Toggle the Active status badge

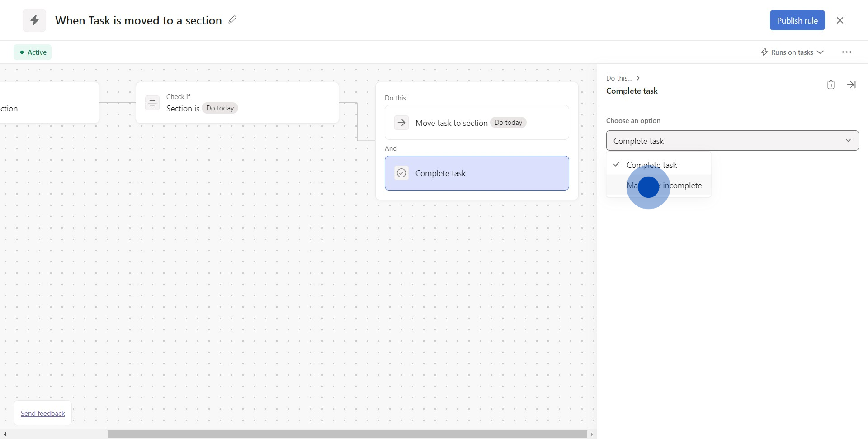(x=33, y=52)
